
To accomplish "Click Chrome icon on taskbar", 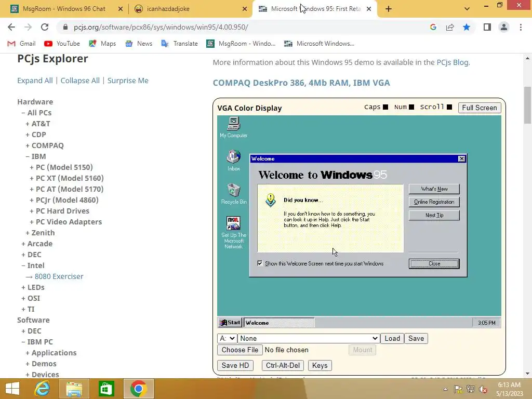I will pos(138,389).
